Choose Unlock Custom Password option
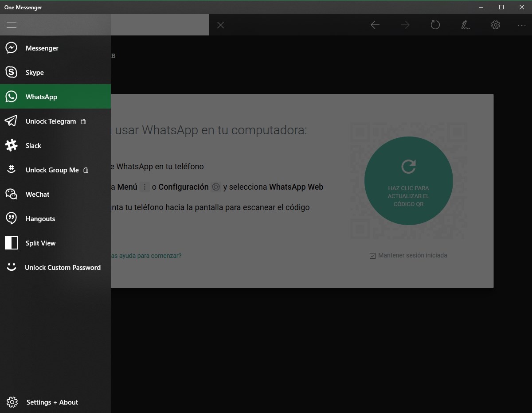 55,267
